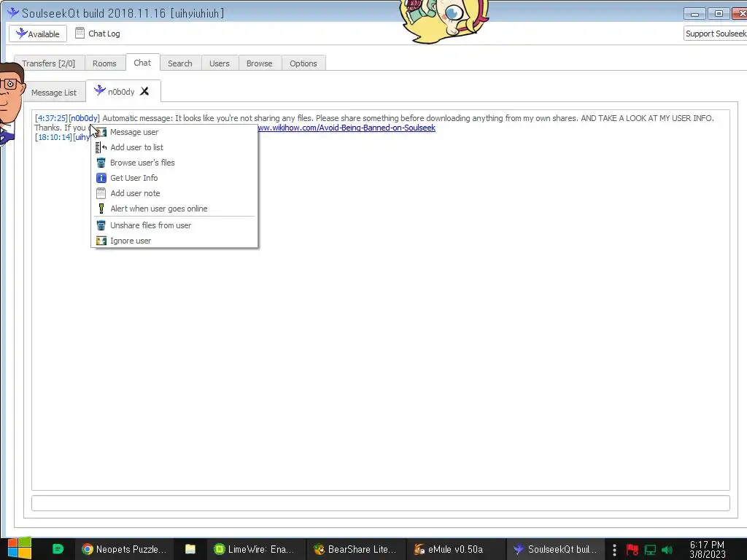747x560 pixels.
Task: Open the Users tab
Action: click(x=219, y=63)
